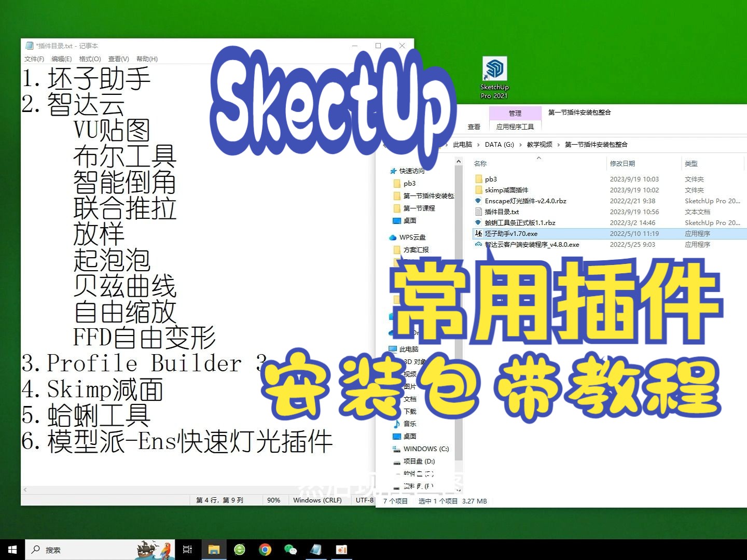Launch Chrome from the taskbar

coord(265,549)
